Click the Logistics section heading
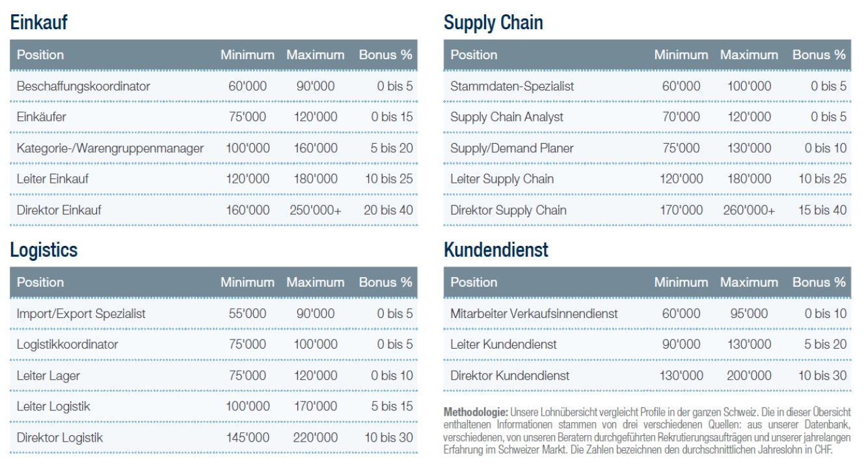 [x=44, y=250]
